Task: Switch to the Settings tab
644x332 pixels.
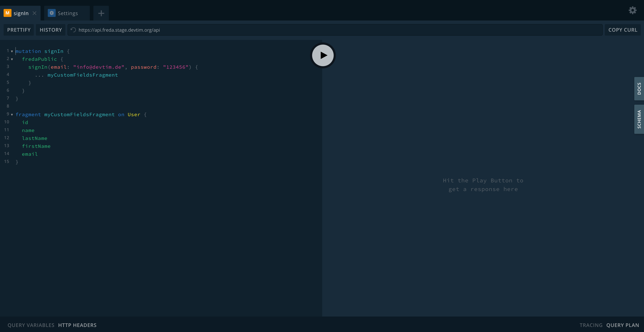Action: click(68, 13)
